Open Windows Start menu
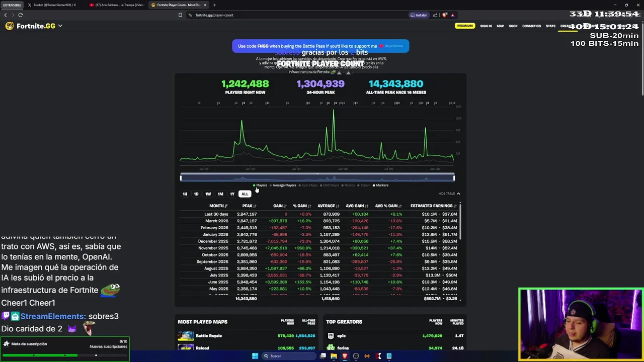The image size is (644, 362). coord(255,356)
